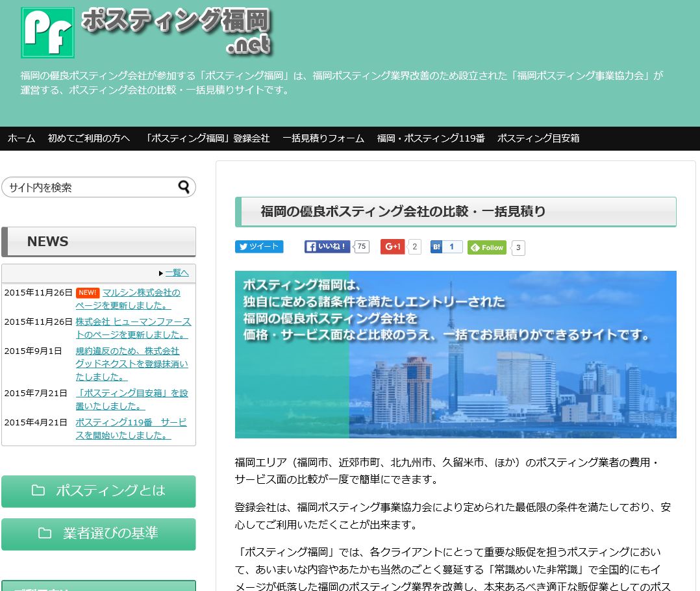Go to 「ポスティング福岡」登録会社 page

click(206, 138)
